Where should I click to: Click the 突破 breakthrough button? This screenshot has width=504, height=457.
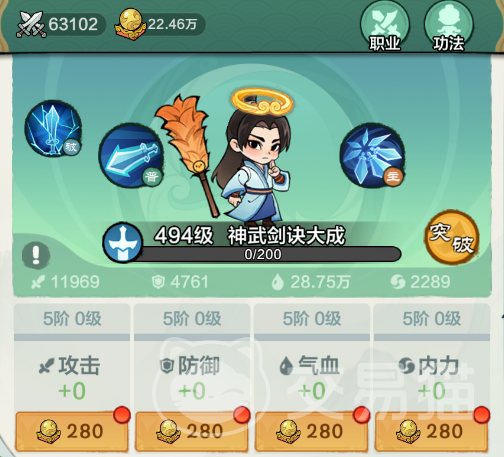coord(453,237)
